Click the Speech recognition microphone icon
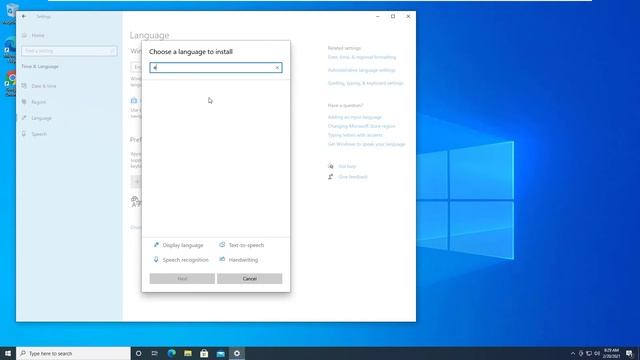This screenshot has width=640, height=360. [156, 260]
